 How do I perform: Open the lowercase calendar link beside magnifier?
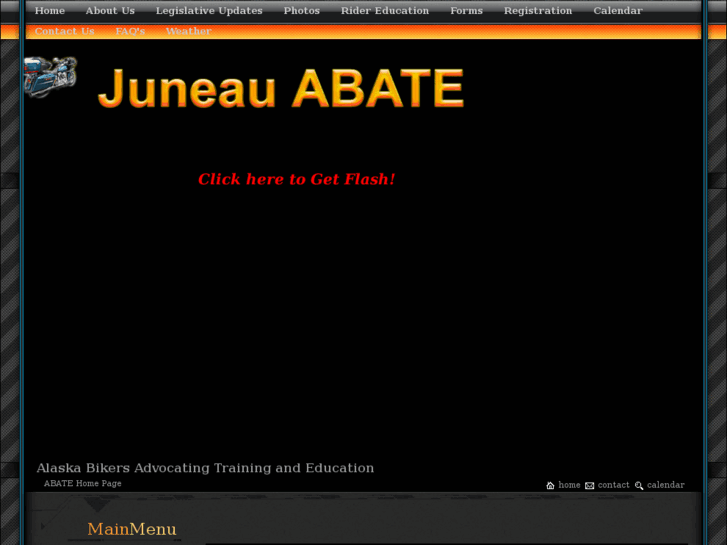coord(666,485)
